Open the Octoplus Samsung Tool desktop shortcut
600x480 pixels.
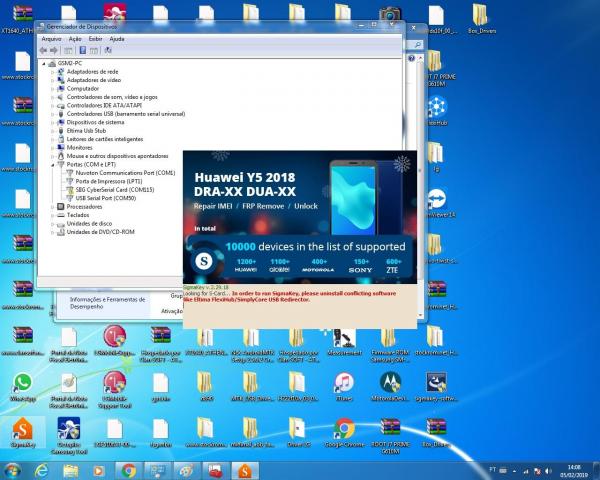point(69,436)
